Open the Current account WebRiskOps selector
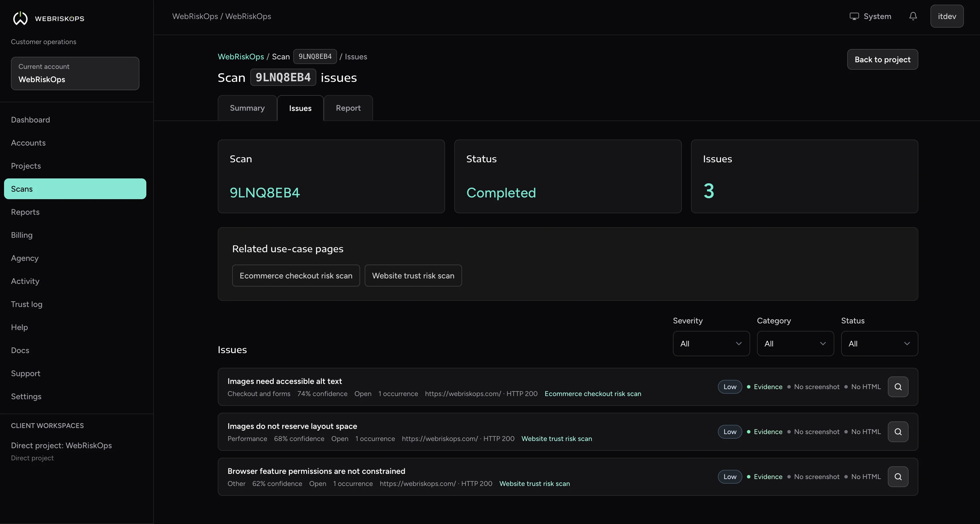Viewport: 980px width, 524px height. pos(75,73)
